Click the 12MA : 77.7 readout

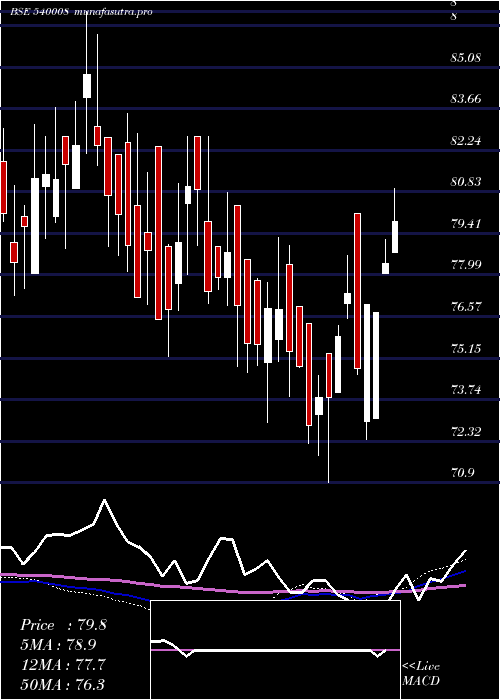pyautogui.click(x=63, y=665)
